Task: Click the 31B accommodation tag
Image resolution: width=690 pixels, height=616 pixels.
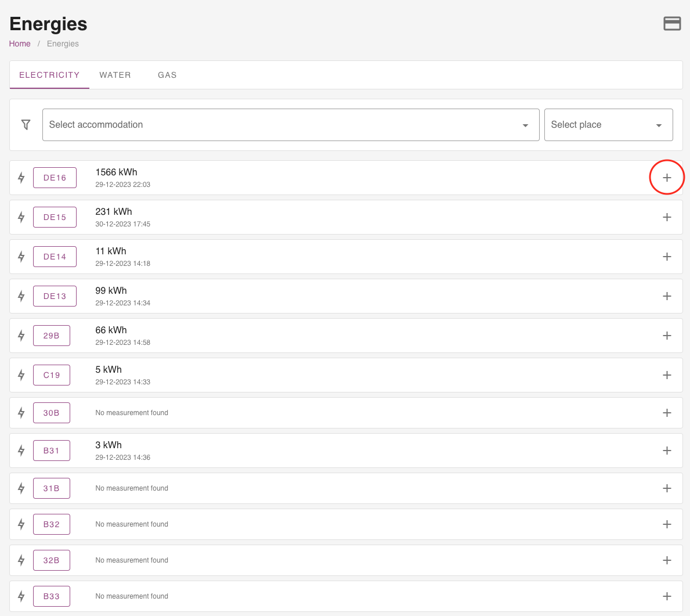Action: click(52, 488)
